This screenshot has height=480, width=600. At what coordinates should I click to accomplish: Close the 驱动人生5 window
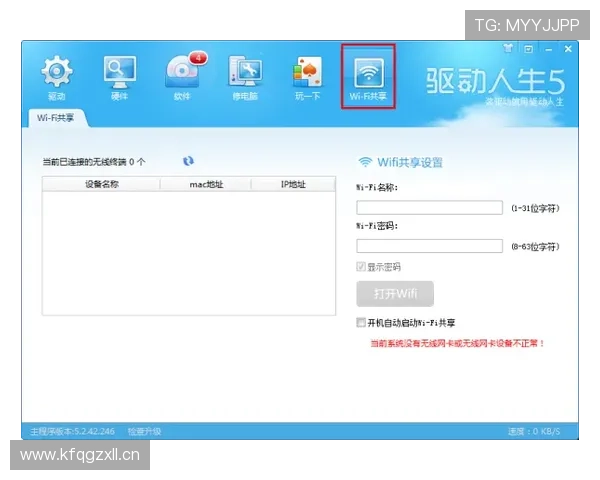click(x=568, y=49)
